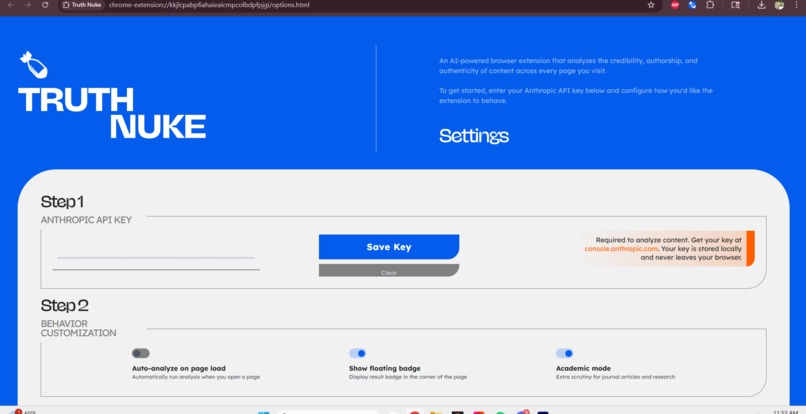
Task: Click the Save Key button
Action: [x=389, y=247]
